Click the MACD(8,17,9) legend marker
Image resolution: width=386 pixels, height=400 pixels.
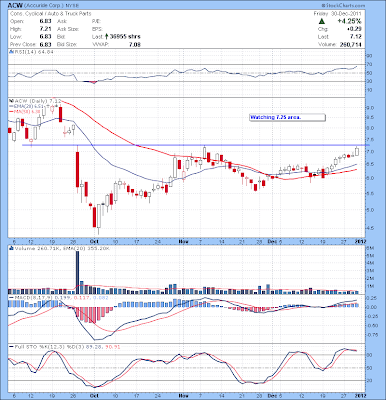coord(11,297)
